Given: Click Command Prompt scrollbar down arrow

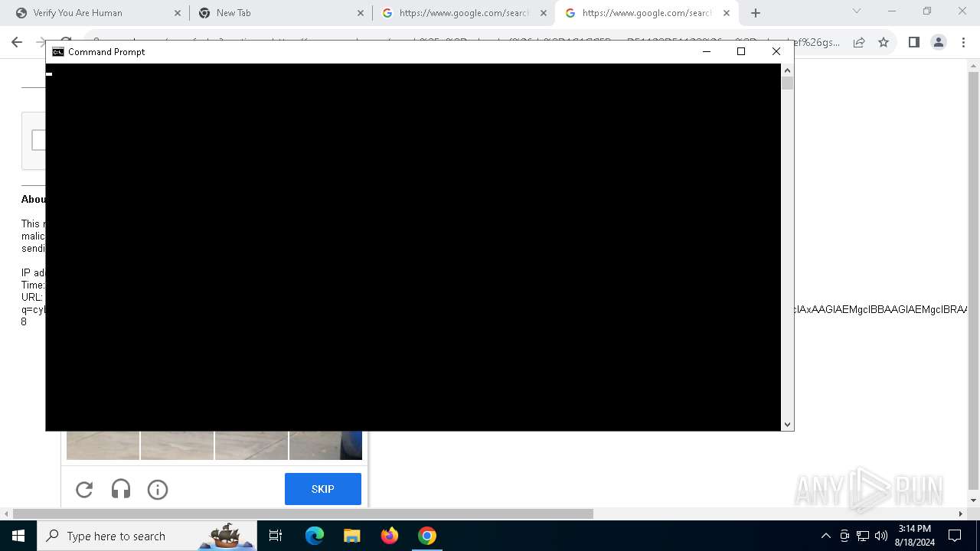Looking at the screenshot, I should coord(787,425).
